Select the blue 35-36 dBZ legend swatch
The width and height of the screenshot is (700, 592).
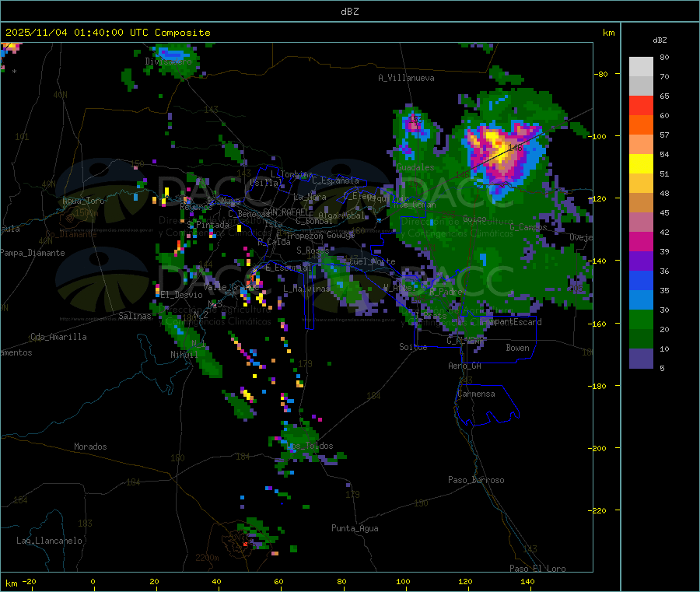point(641,280)
